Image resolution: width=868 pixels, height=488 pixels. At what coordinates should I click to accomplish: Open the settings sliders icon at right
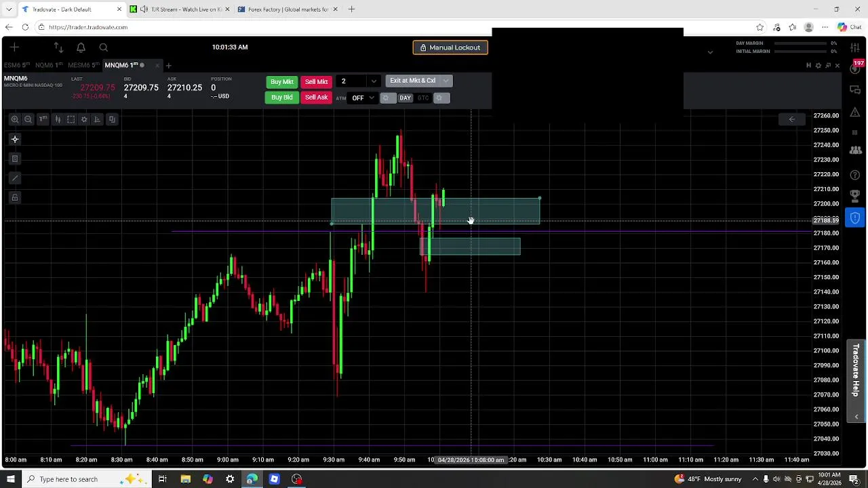(x=855, y=47)
